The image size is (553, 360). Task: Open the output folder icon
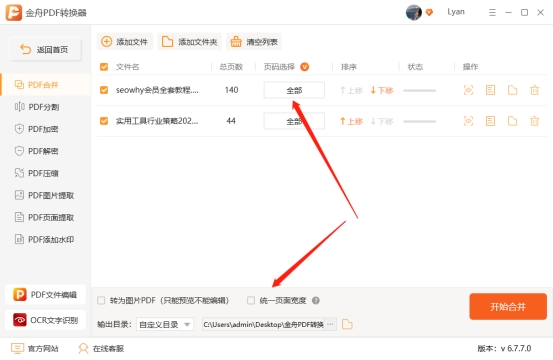tap(347, 324)
